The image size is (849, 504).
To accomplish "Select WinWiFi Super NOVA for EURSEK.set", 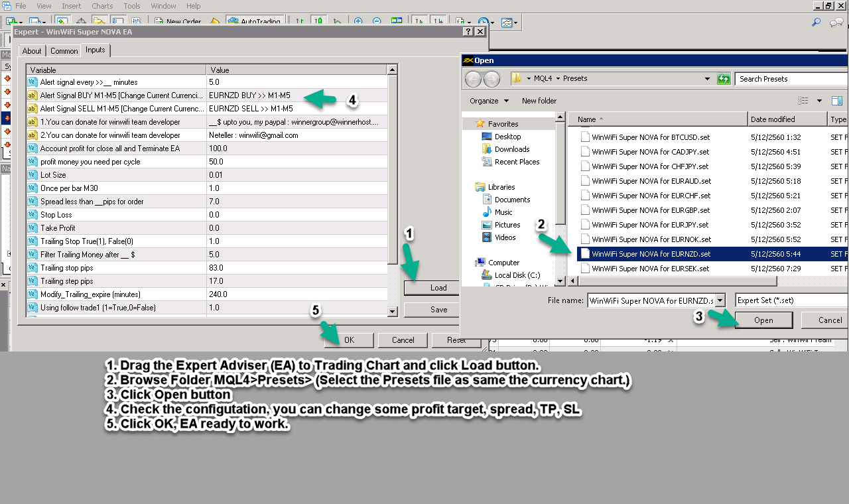I will click(650, 269).
